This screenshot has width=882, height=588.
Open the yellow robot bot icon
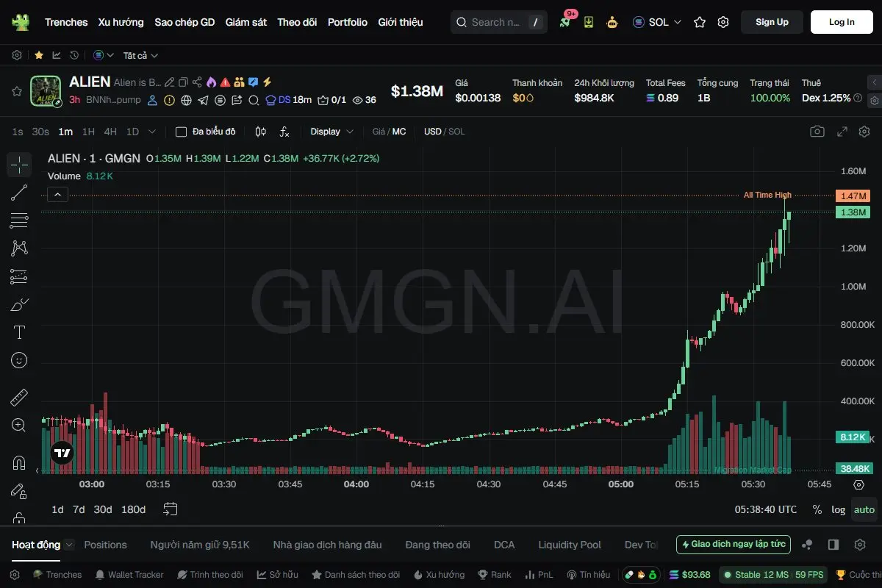[612, 22]
